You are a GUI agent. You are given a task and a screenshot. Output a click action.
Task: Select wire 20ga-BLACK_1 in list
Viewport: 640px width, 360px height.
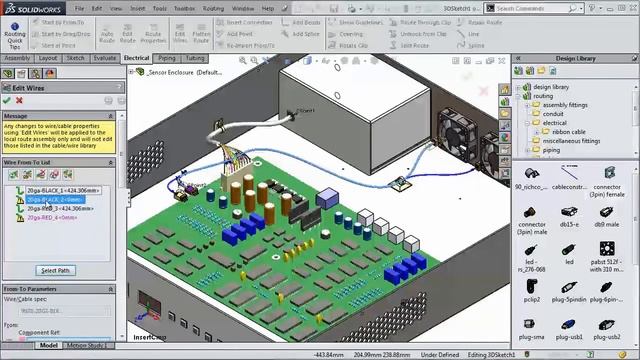[x=63, y=191]
